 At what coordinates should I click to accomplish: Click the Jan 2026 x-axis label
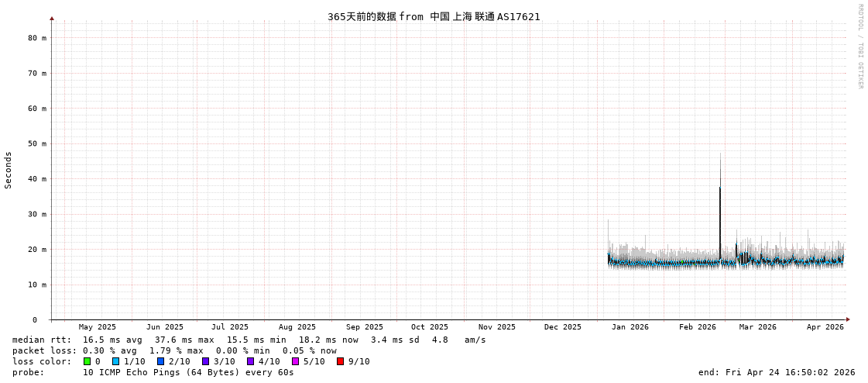click(630, 327)
